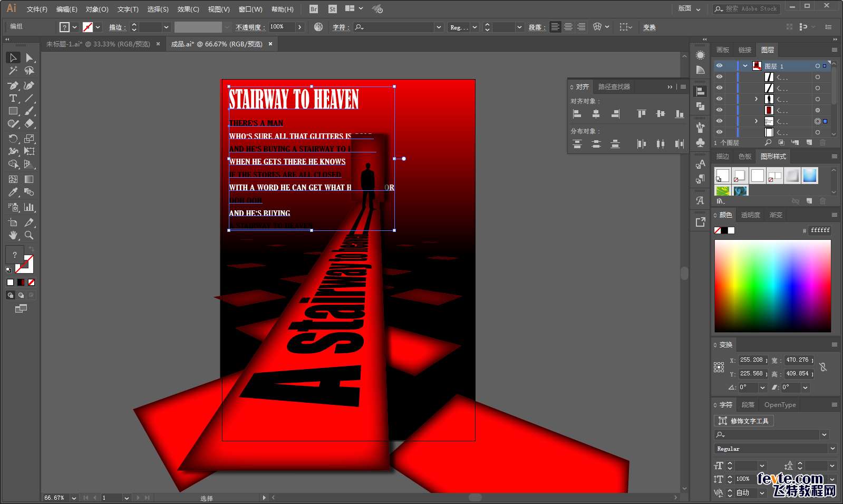Select the Eraser tool
The width and height of the screenshot is (843, 504).
[x=30, y=124]
